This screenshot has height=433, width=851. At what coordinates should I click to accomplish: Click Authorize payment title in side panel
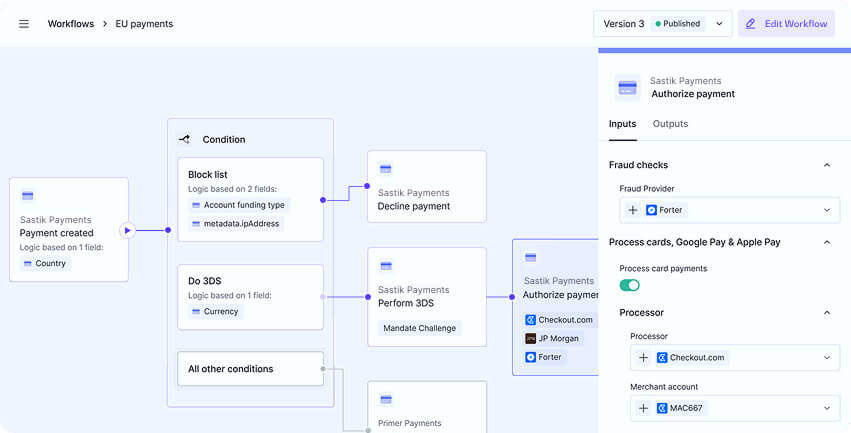693,94
